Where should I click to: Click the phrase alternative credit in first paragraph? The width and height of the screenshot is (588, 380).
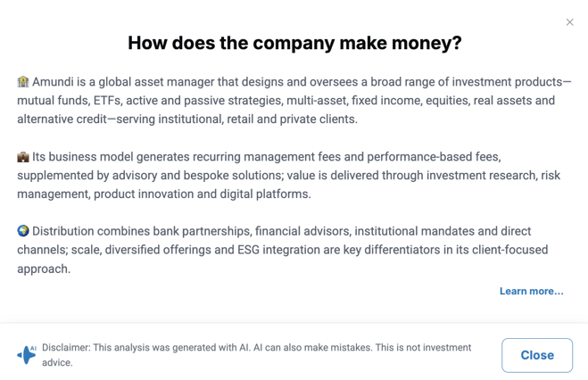pos(62,120)
